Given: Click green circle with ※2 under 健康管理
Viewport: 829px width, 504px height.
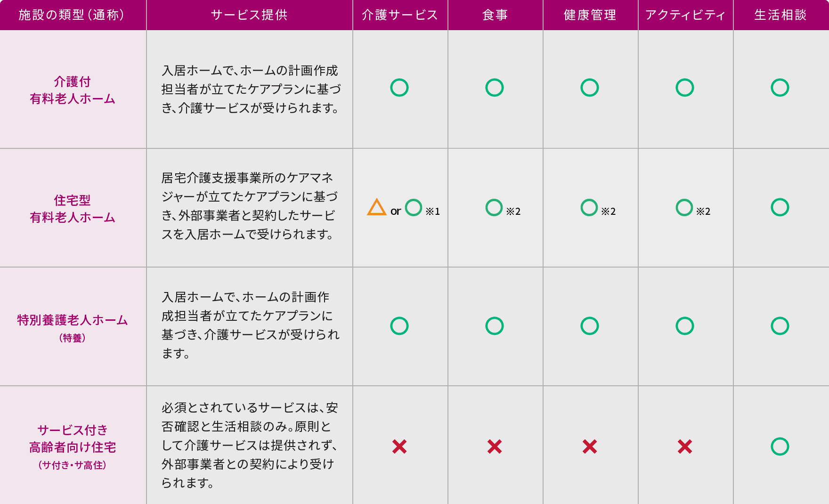Looking at the screenshot, I should (x=589, y=207).
